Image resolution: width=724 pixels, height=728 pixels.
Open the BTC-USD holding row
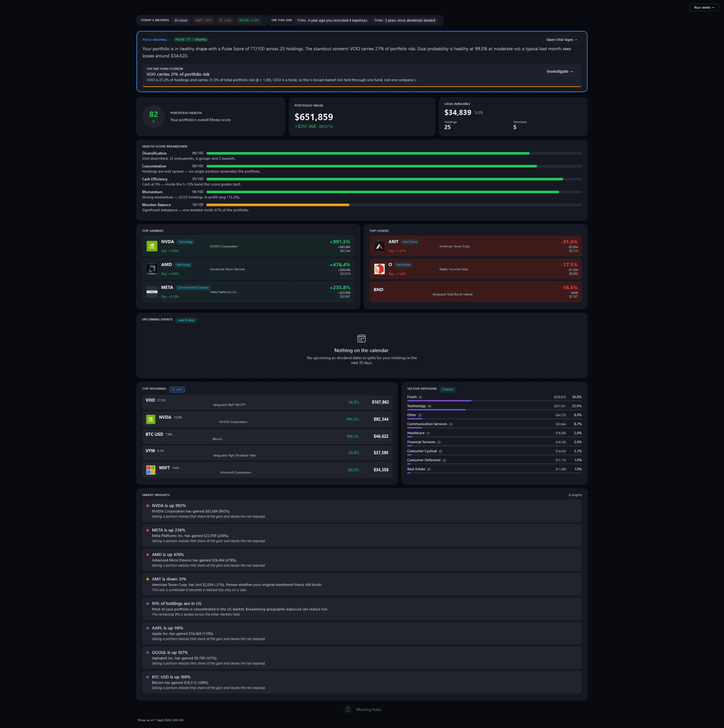pyautogui.click(x=267, y=436)
